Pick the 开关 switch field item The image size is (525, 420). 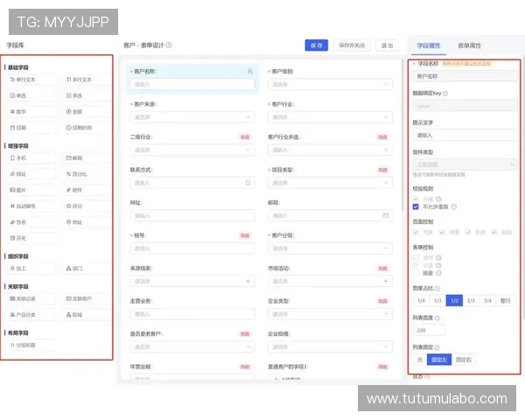point(31,239)
